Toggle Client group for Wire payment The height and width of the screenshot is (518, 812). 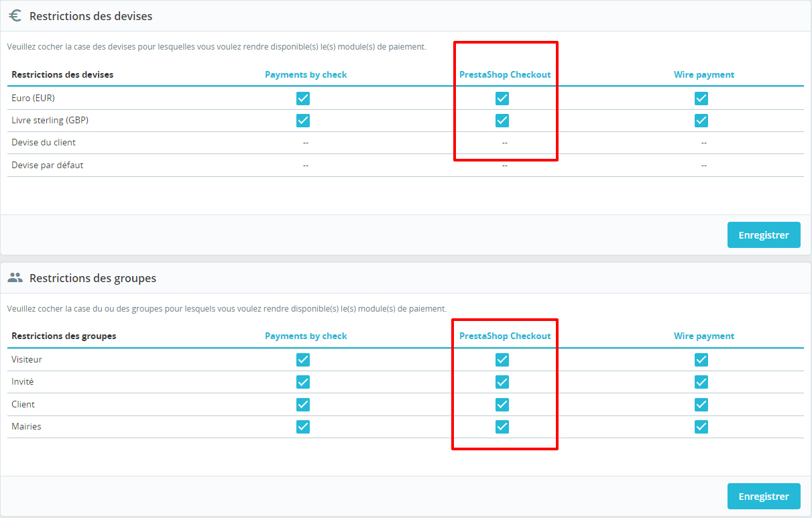(x=701, y=405)
